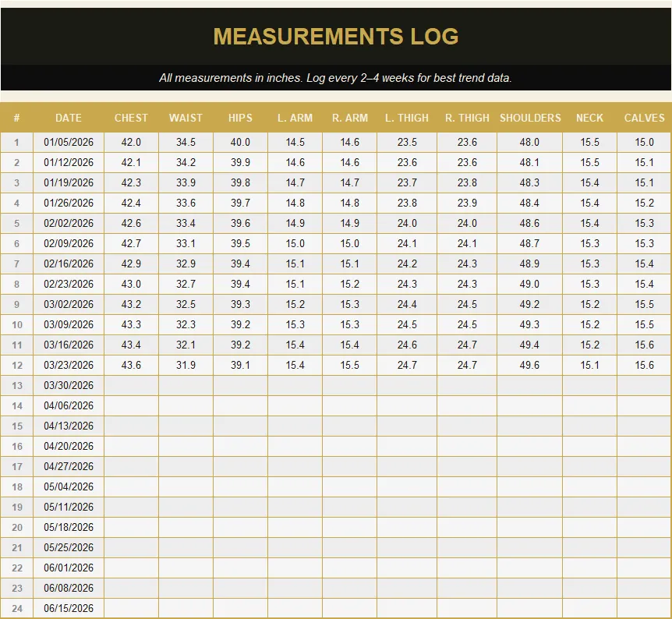Image resolution: width=672 pixels, height=619 pixels.
Task: Click waist value 31.9
Action: coord(186,365)
